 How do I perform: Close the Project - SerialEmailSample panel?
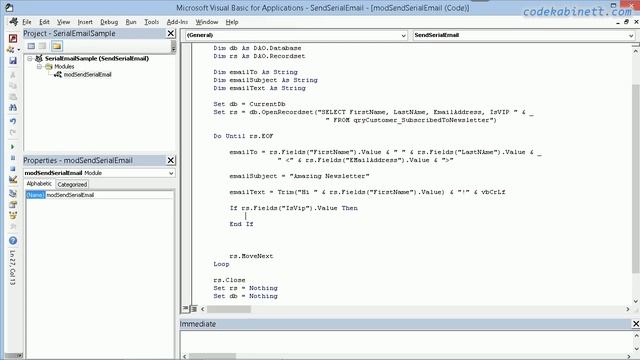(x=171, y=33)
